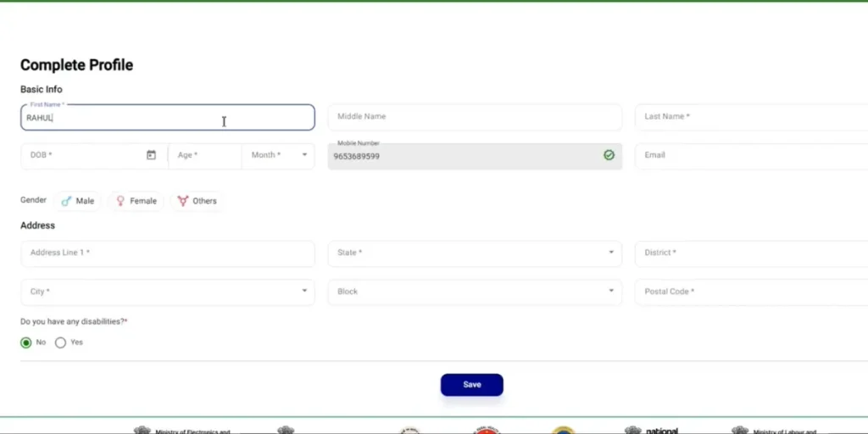
Task: Click the Ministry of Electronics footer logo
Action: (142, 430)
